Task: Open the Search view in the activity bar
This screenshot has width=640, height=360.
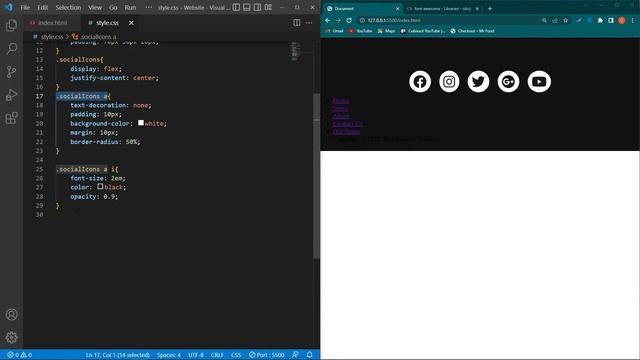Action: (x=11, y=49)
